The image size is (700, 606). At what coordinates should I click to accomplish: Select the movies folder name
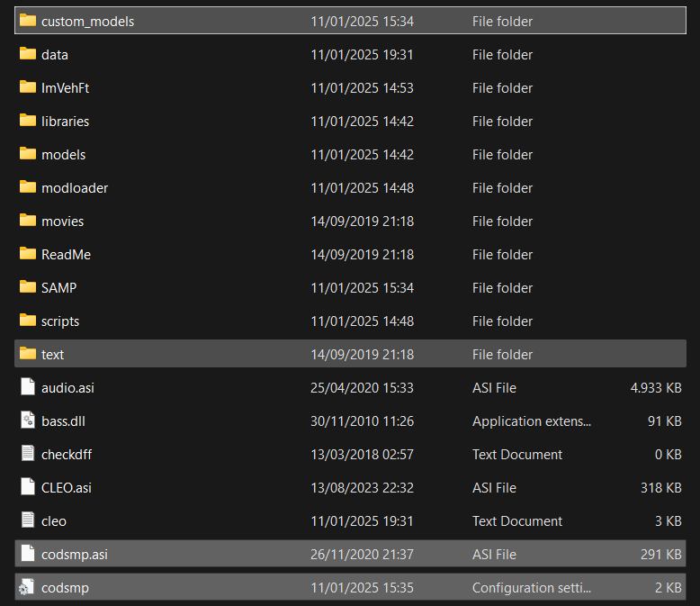tap(62, 222)
